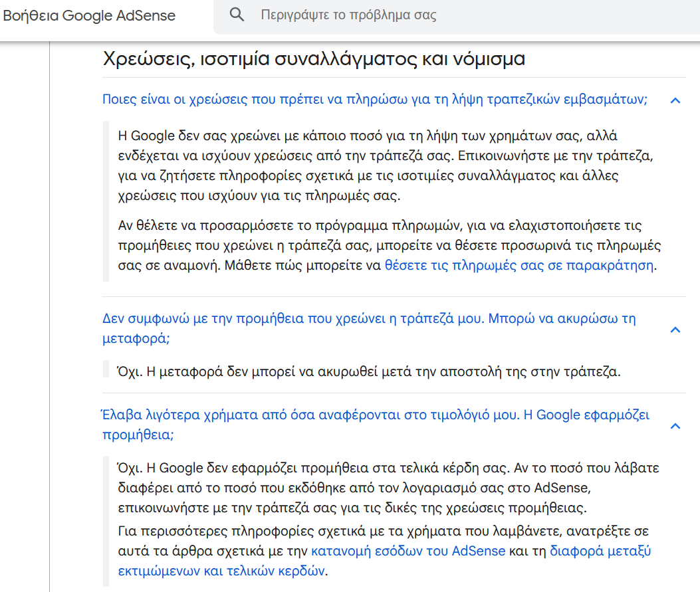Click question 'Δεν συμφωνώ με την προμήθεια που χρεώνει'
This screenshot has width=700, height=592.
click(369, 328)
